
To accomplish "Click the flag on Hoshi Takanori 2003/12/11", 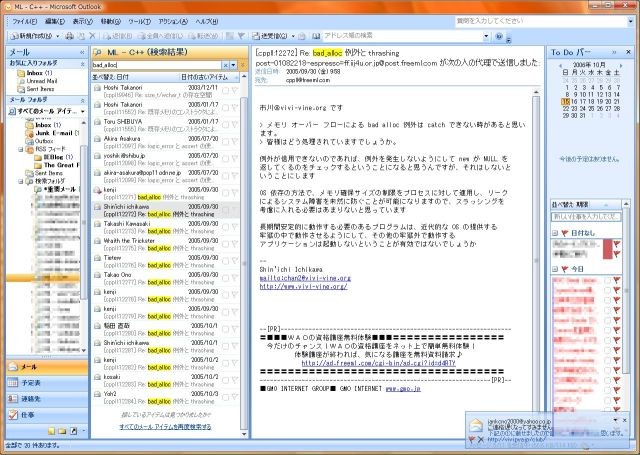I will [235, 91].
